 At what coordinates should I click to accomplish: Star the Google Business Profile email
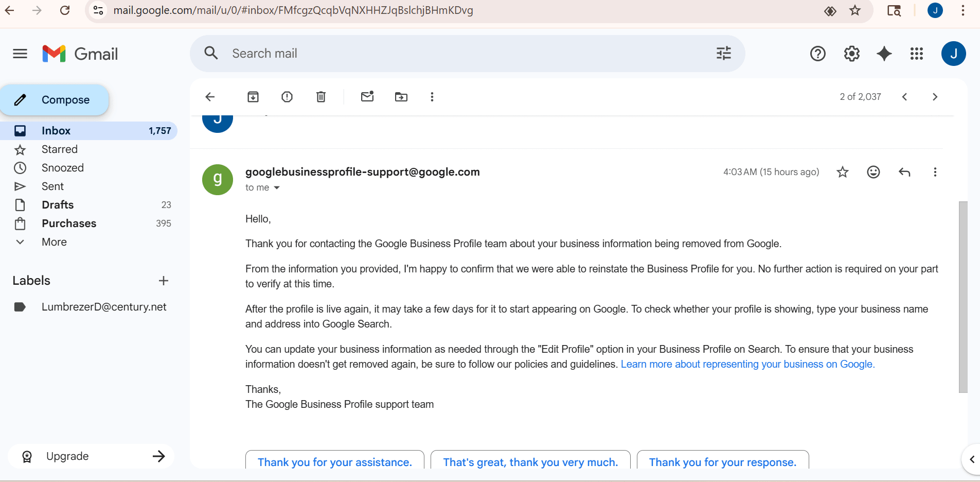tap(843, 172)
